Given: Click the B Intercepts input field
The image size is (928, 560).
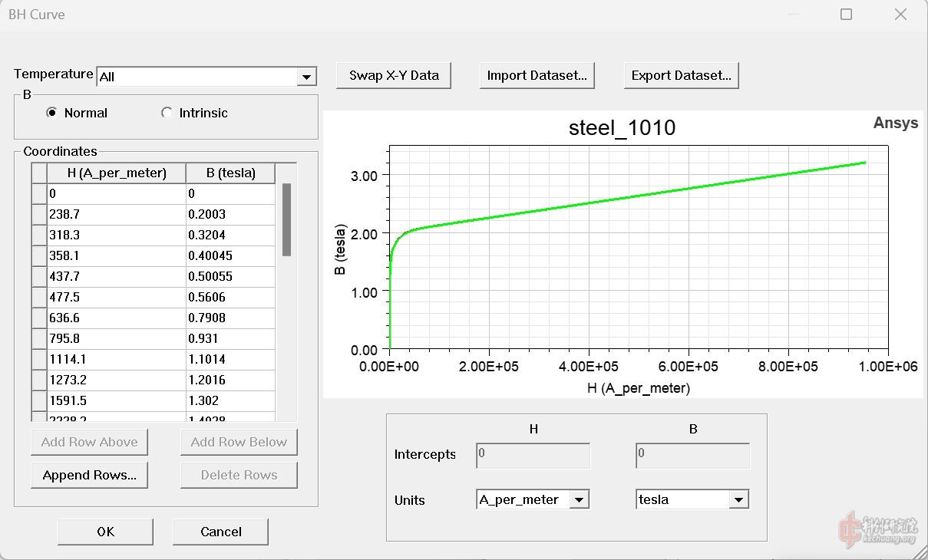Looking at the screenshot, I should pos(693,456).
